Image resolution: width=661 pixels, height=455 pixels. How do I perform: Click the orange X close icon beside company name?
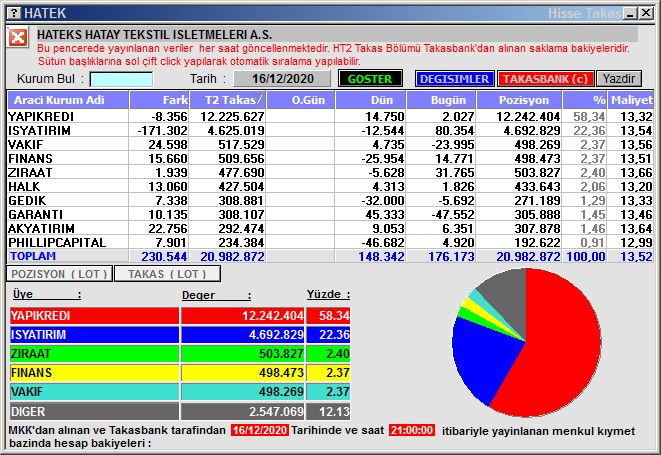click(18, 38)
